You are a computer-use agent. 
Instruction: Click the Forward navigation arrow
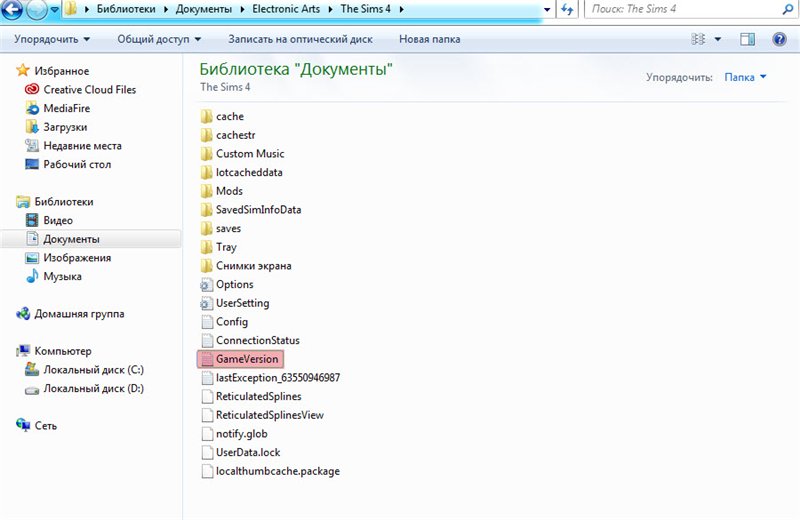click(36, 10)
